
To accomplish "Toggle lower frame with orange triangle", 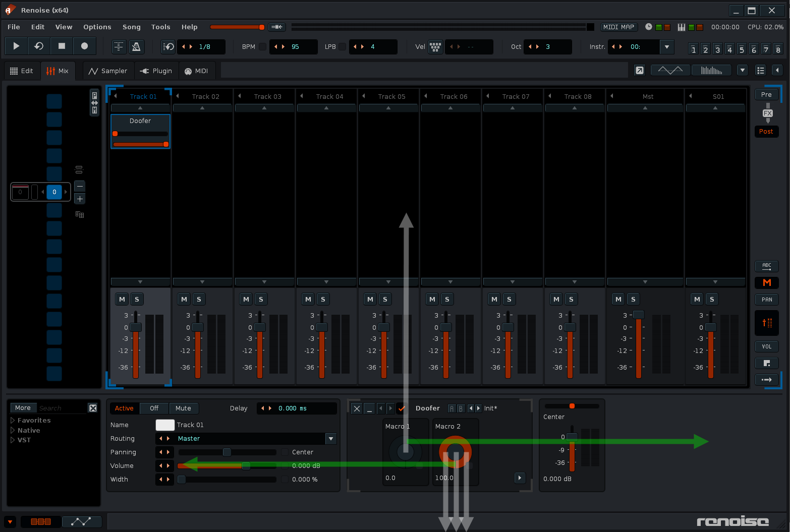I will pos(10,522).
